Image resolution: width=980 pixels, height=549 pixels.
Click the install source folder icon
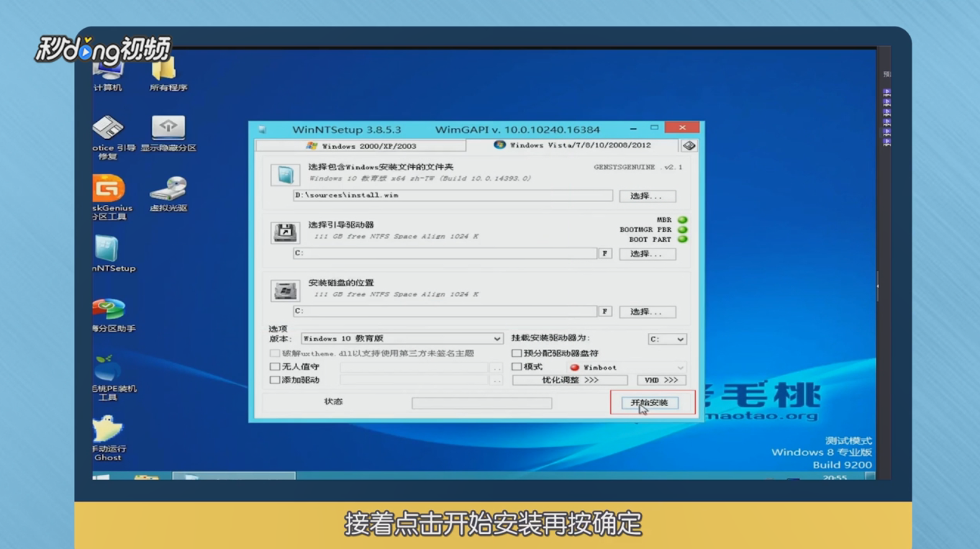click(285, 175)
